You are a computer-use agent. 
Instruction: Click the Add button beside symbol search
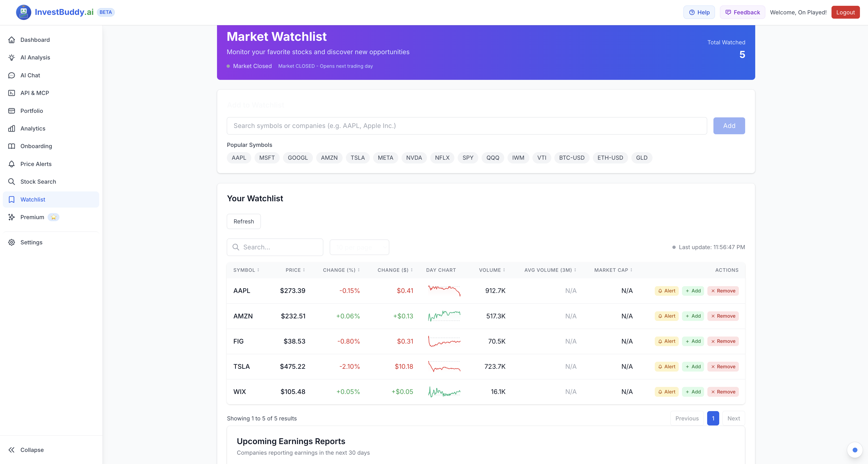tap(729, 126)
